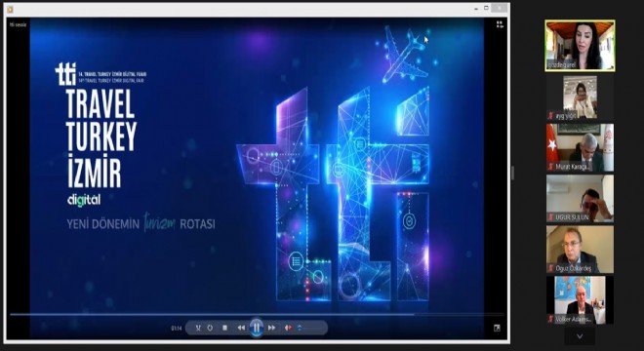Image resolution: width=644 pixels, height=351 pixels.
Task: Mute the player's speaker icon
Action: (288, 328)
